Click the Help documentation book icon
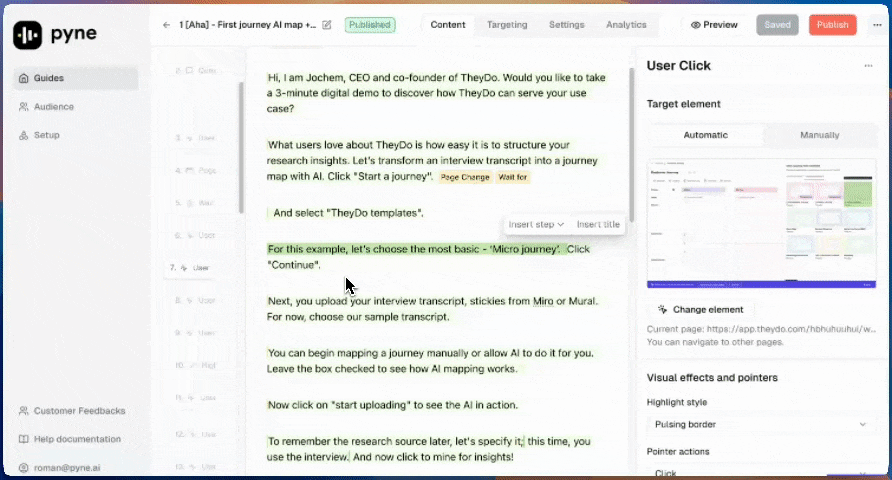892x480 pixels. point(23,439)
